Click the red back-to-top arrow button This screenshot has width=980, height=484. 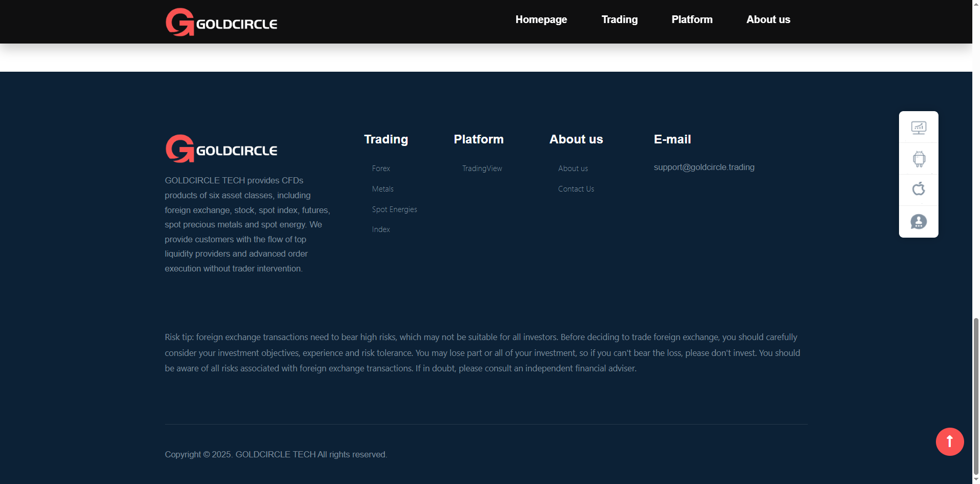click(950, 441)
